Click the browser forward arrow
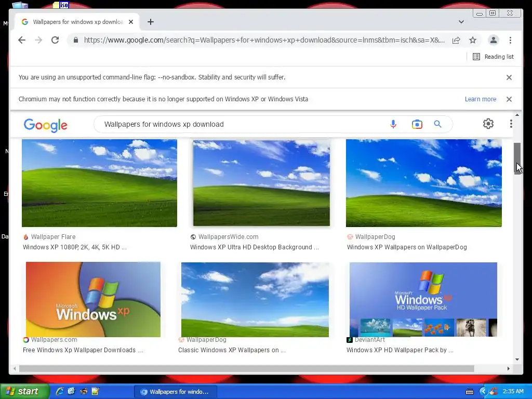 (x=38, y=40)
